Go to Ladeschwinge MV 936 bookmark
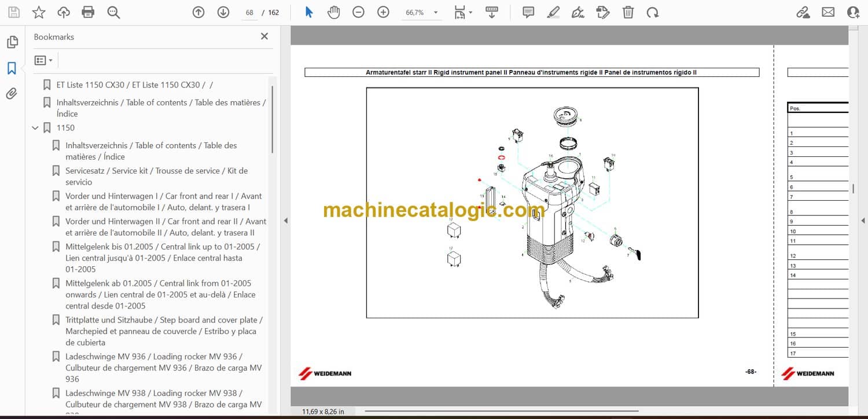The image size is (868, 419). [x=164, y=367]
